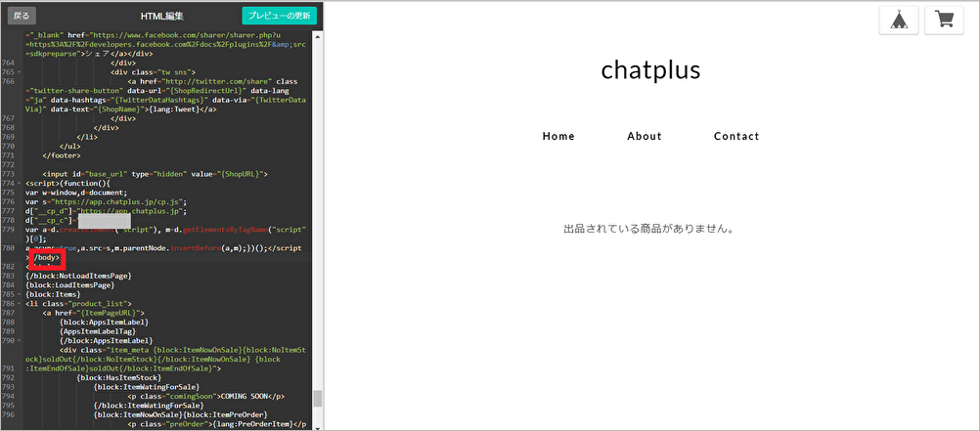
Task: Open the Home menu in preview
Action: [558, 136]
